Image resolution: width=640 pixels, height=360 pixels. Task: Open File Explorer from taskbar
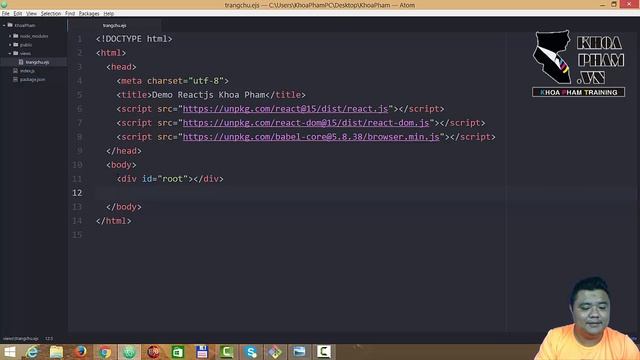(56, 352)
